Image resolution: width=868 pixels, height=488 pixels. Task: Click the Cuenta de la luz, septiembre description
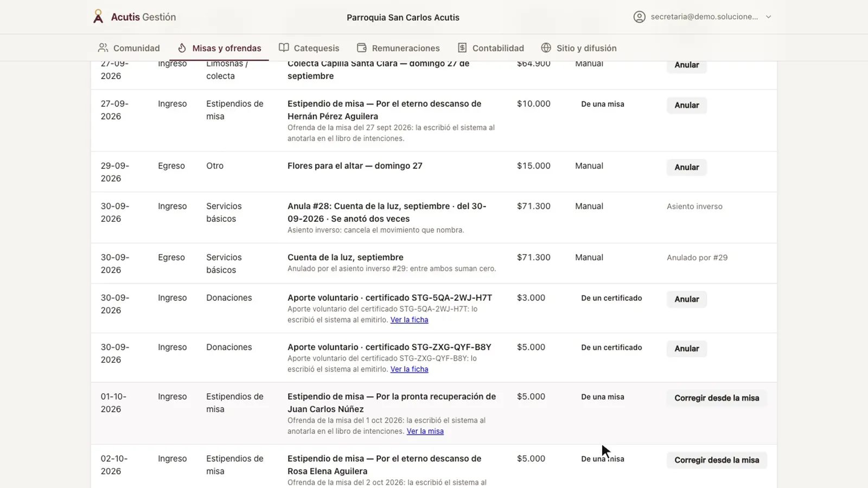point(346,258)
